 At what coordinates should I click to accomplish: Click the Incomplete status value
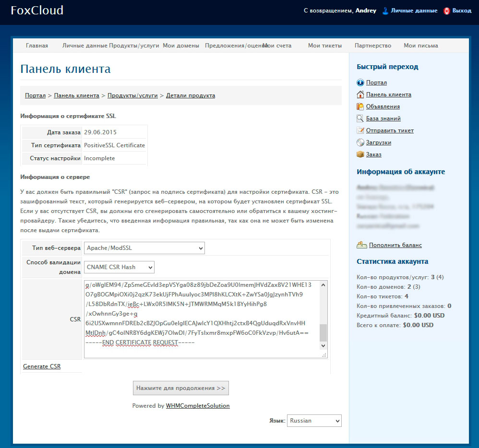tap(99, 158)
